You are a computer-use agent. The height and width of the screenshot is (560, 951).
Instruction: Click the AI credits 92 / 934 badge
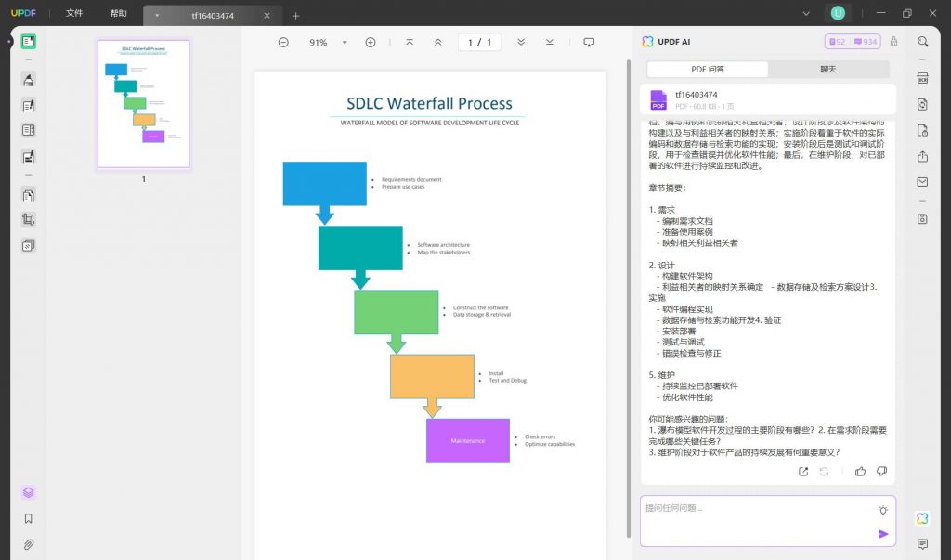pos(853,41)
